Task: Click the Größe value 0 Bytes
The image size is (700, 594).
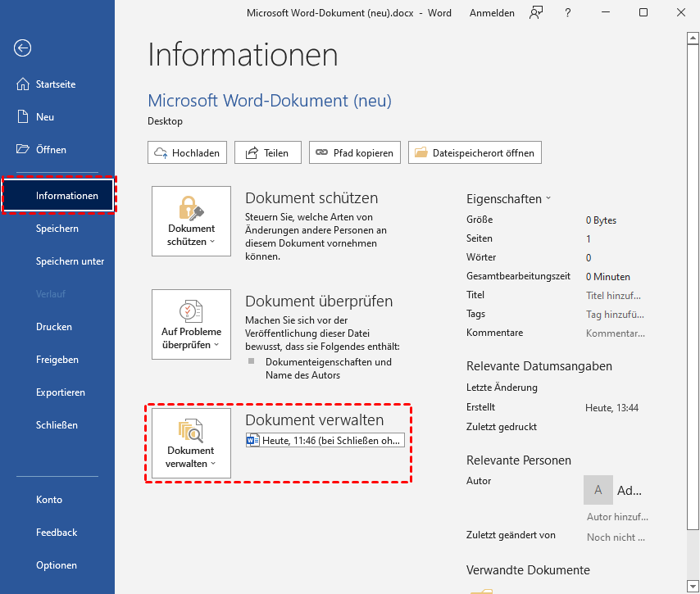Action: (x=601, y=220)
